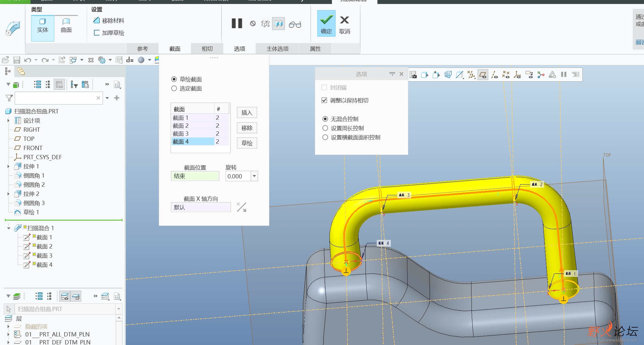Switch to the folder browser tab icon

tap(21, 72)
